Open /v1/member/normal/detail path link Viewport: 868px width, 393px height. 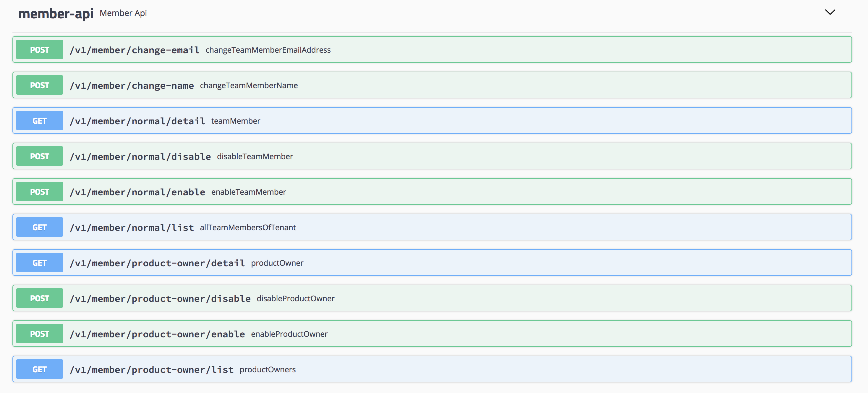point(137,121)
